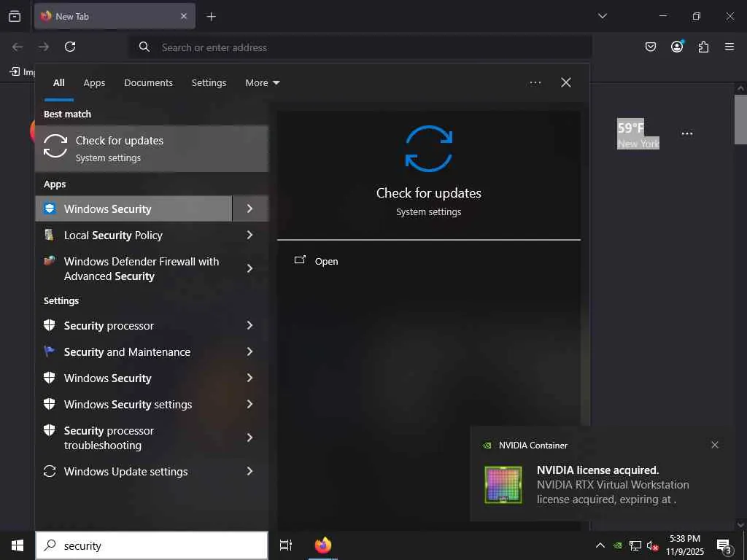Open Security processor setting
This screenshot has height=560, width=747.
(x=134, y=326)
